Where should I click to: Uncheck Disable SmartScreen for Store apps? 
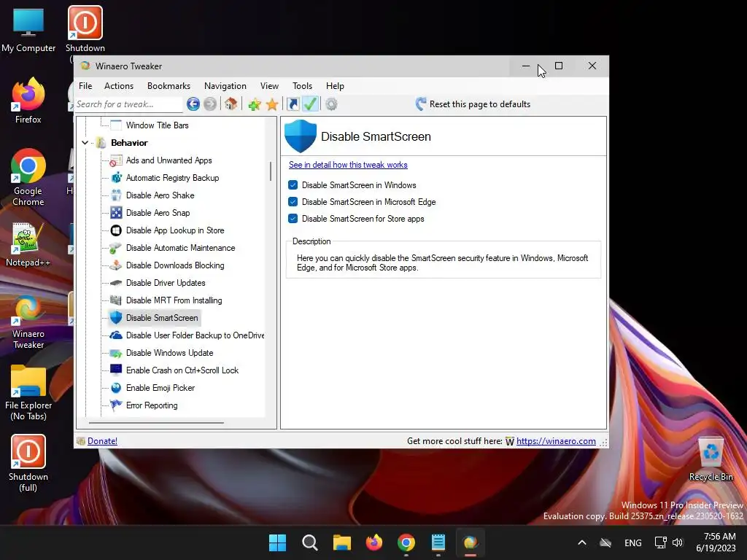click(293, 219)
